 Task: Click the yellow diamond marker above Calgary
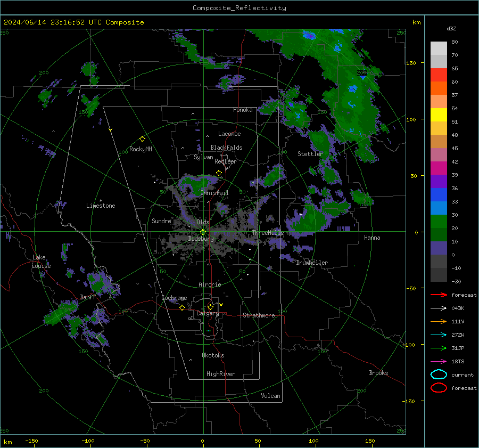[x=210, y=307]
